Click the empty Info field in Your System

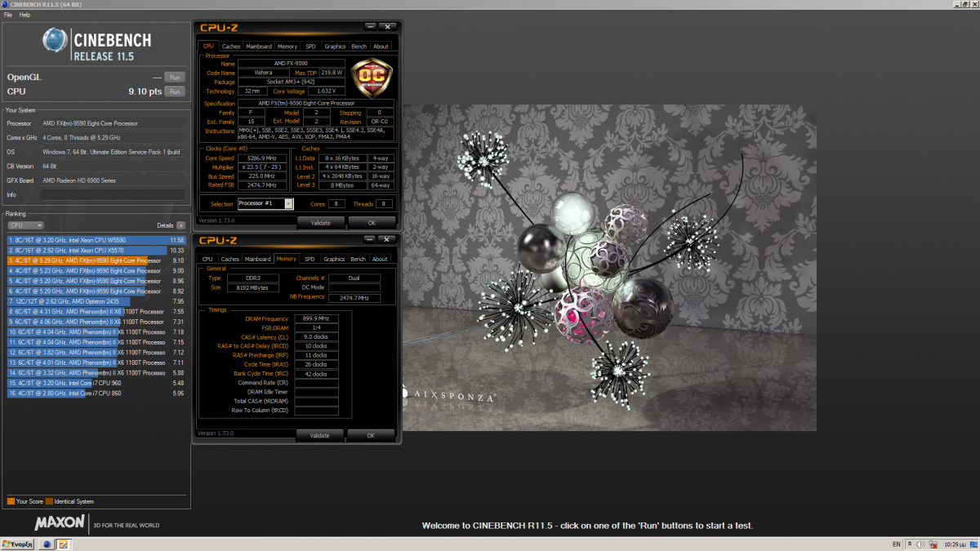click(x=113, y=194)
